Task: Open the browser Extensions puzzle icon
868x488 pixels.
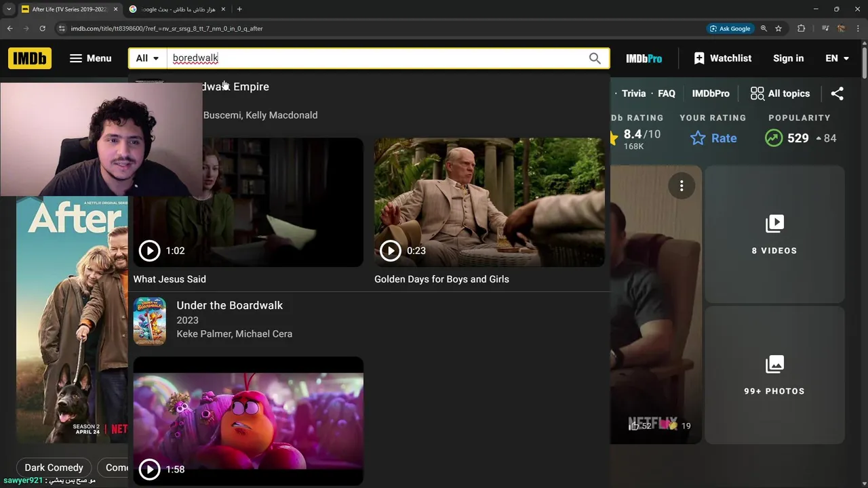Action: pyautogui.click(x=802, y=28)
